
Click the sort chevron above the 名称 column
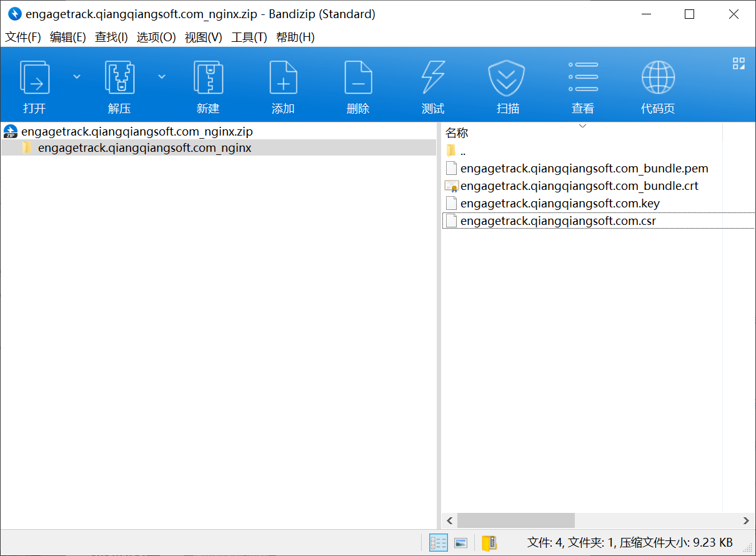point(582,126)
